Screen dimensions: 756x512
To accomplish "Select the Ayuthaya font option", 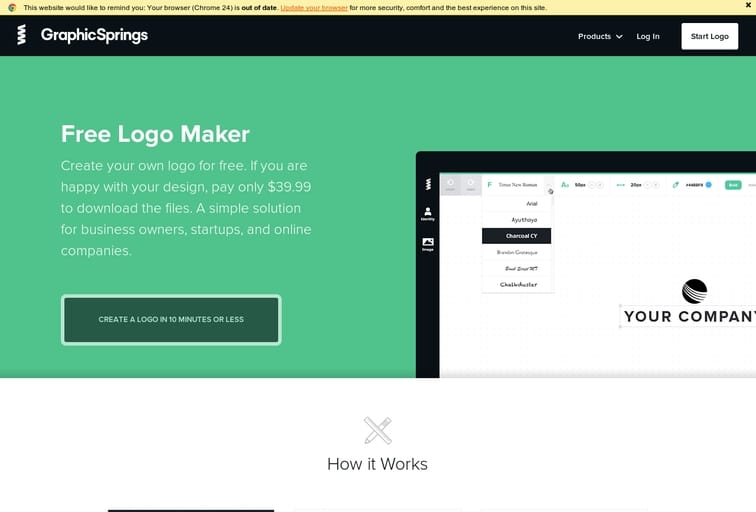I will [x=524, y=219].
